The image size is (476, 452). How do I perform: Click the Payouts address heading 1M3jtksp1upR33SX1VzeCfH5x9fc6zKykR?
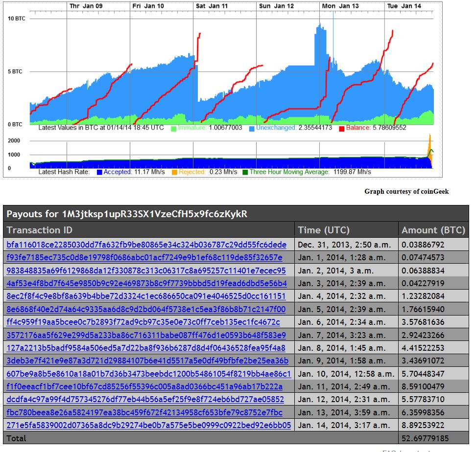pos(155,214)
